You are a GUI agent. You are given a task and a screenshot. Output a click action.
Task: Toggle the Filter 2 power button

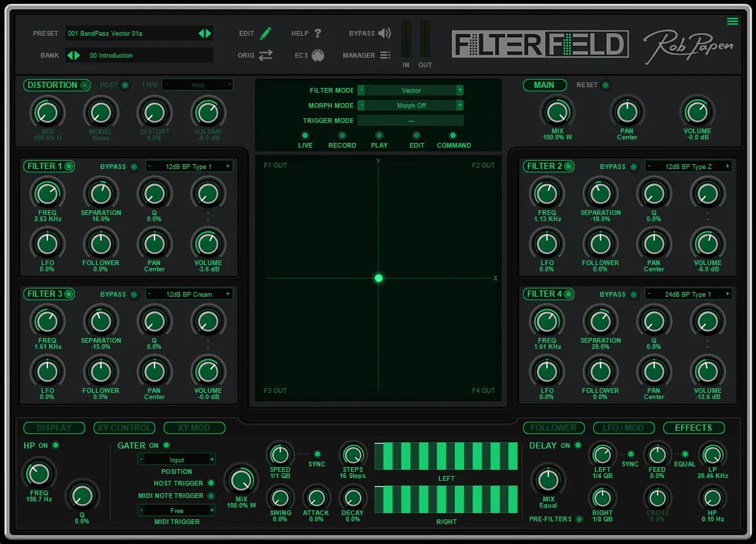point(568,166)
